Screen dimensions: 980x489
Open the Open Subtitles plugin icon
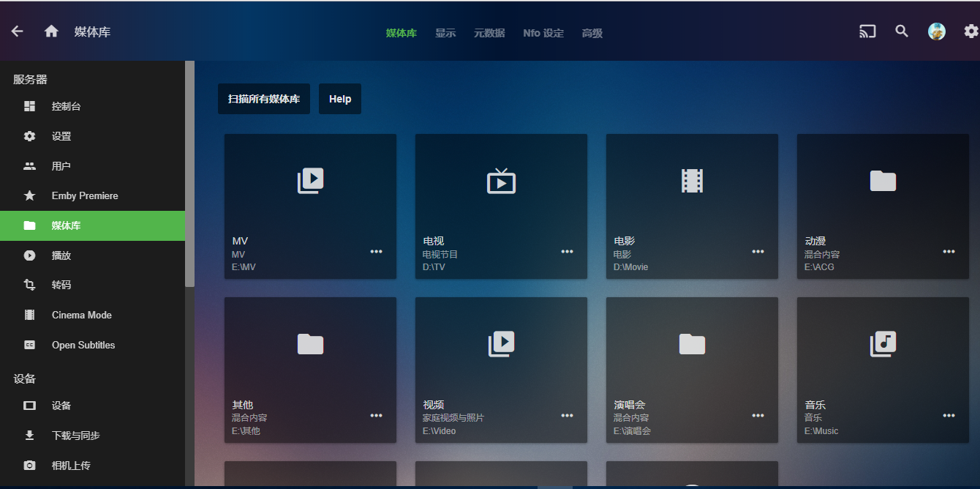(x=29, y=345)
